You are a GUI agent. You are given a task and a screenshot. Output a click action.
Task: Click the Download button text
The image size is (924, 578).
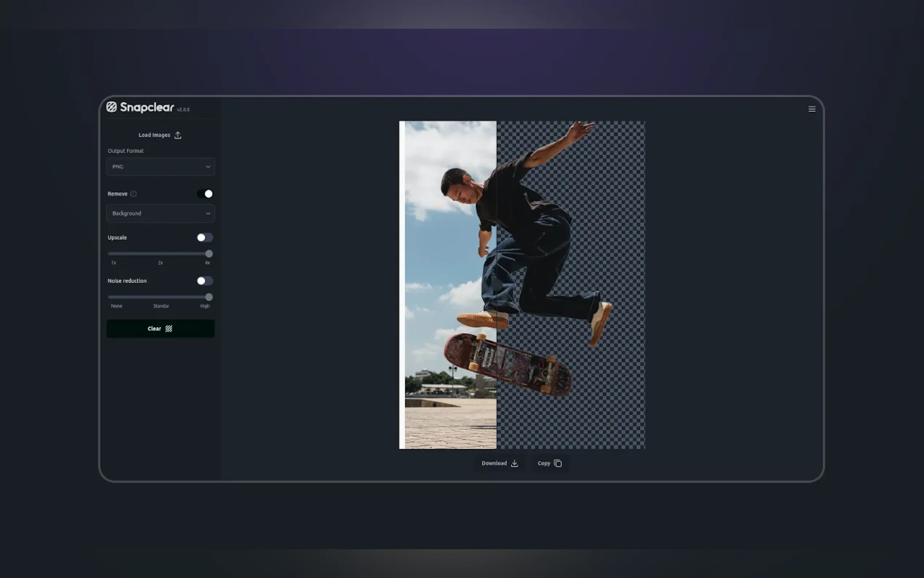494,463
